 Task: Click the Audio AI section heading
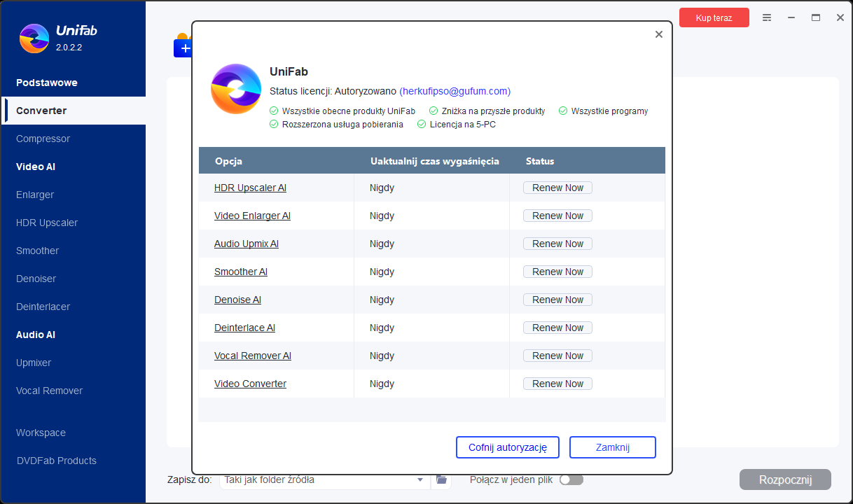point(36,335)
